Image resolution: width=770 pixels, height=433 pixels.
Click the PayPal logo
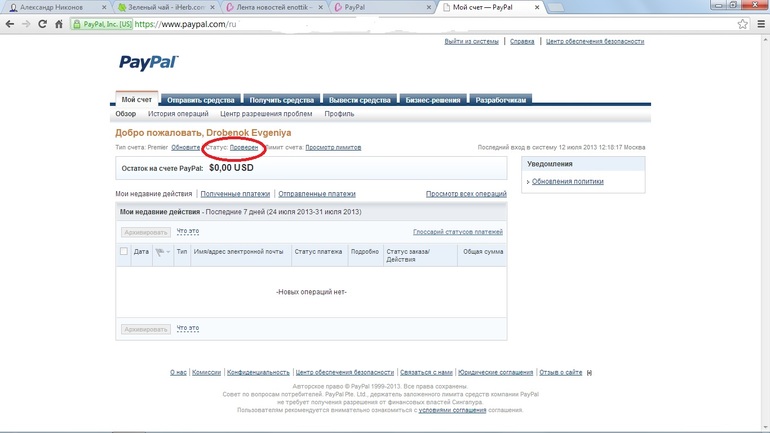pyautogui.click(x=148, y=63)
